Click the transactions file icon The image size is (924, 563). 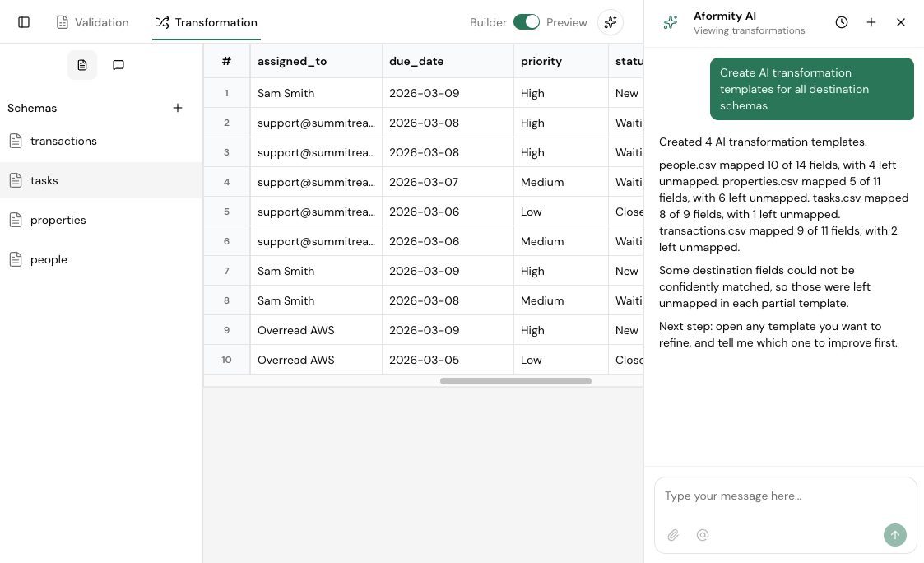16,141
